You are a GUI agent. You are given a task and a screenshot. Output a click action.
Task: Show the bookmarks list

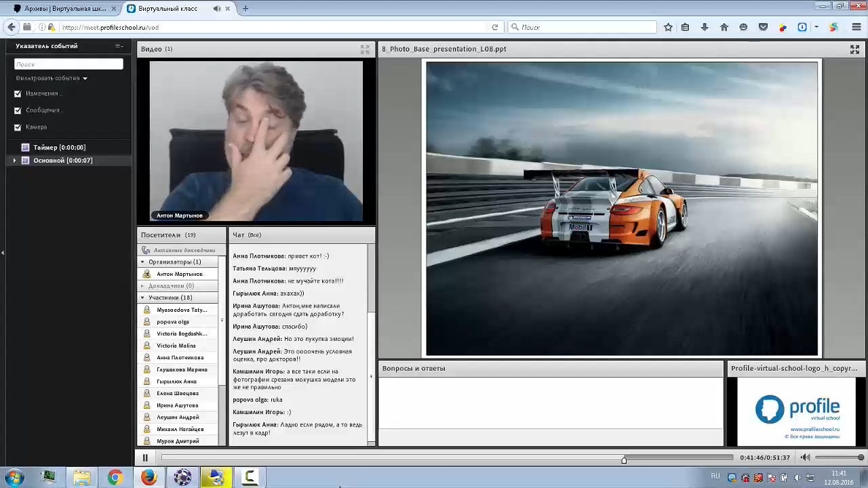click(686, 27)
